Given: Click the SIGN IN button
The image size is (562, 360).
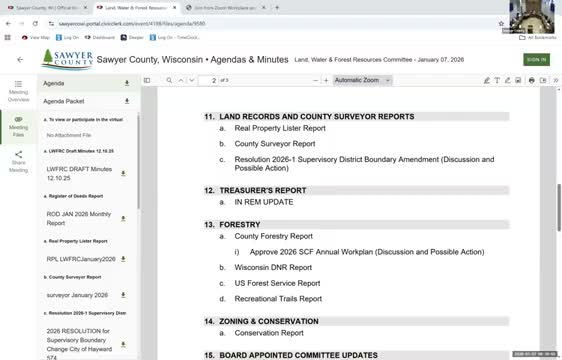Looking at the screenshot, I should [x=536, y=60].
